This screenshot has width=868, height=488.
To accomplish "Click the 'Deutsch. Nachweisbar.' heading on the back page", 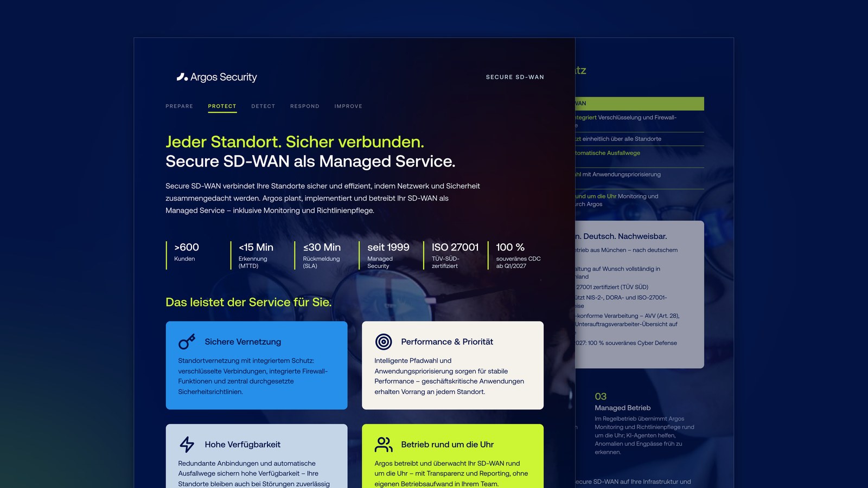I will 625,236.
